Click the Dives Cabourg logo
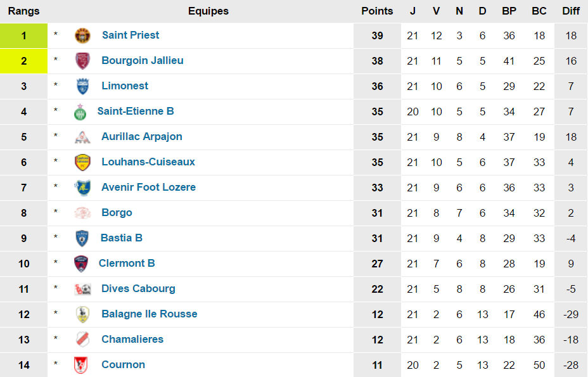Image resolution: width=588 pixels, height=377 pixels. (x=82, y=289)
